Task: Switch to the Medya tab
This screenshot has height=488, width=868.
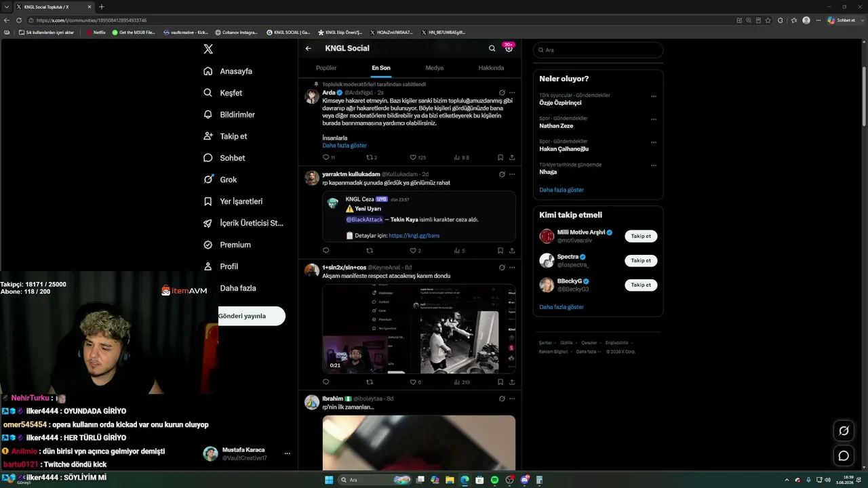Action: (x=435, y=68)
